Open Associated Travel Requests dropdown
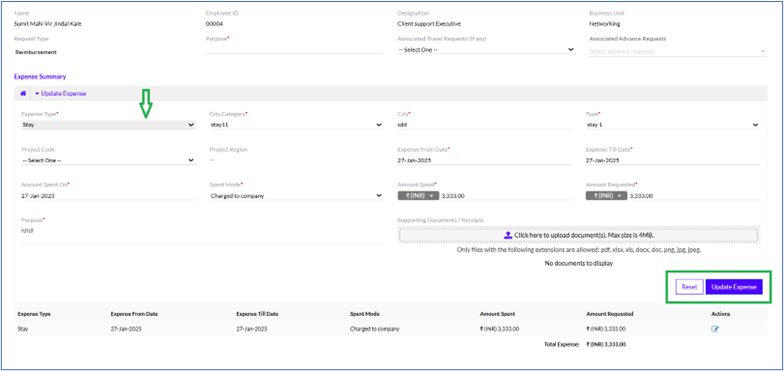Image resolution: width=784 pixels, height=371 pixels. coord(486,50)
